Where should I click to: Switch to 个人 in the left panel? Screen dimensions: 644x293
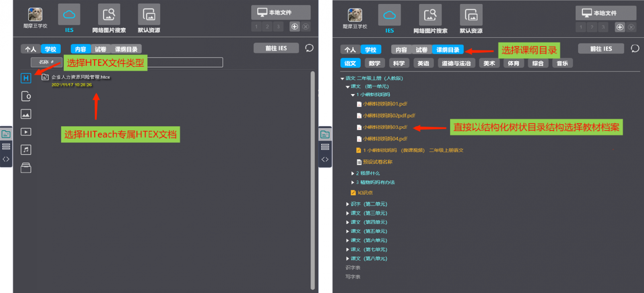tap(31, 49)
